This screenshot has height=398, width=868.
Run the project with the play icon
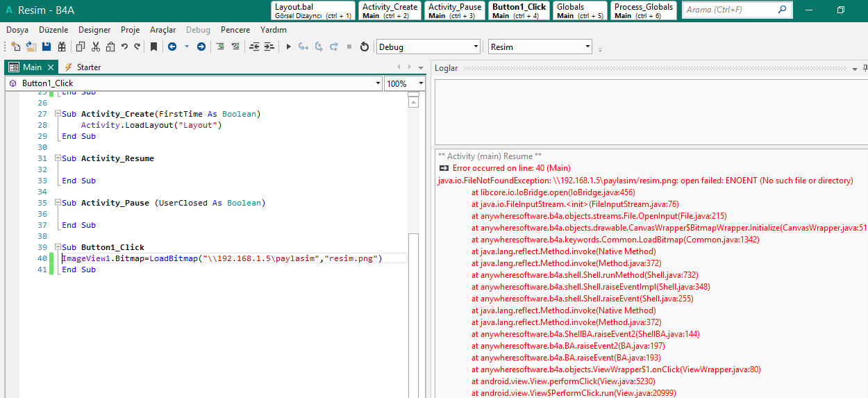(289, 47)
